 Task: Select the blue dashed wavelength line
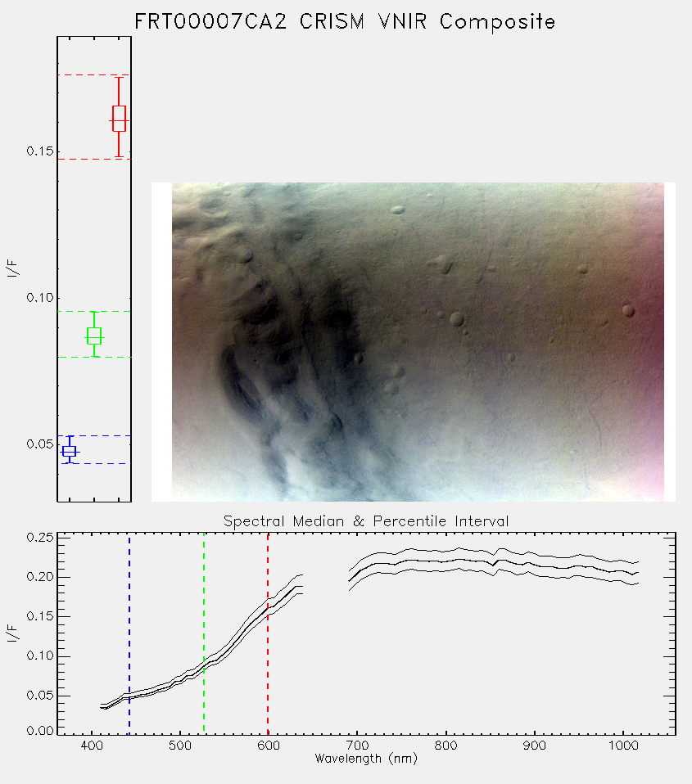[x=129, y=633]
